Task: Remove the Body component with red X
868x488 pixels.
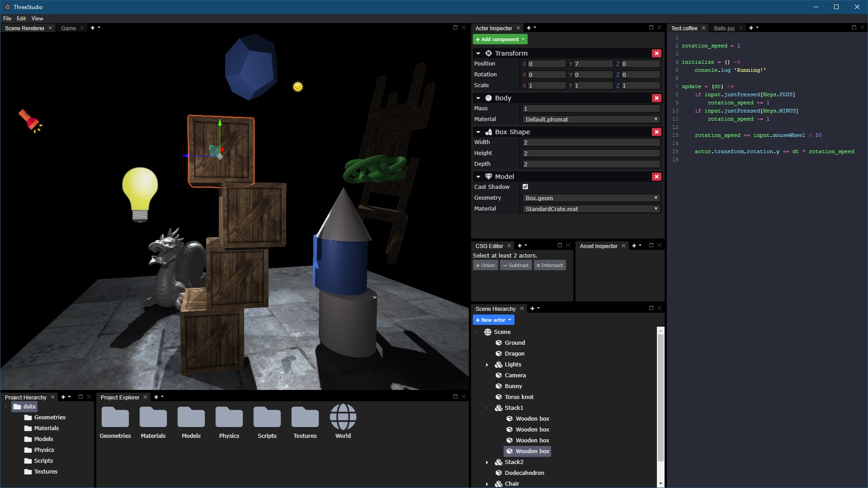Action: [656, 98]
